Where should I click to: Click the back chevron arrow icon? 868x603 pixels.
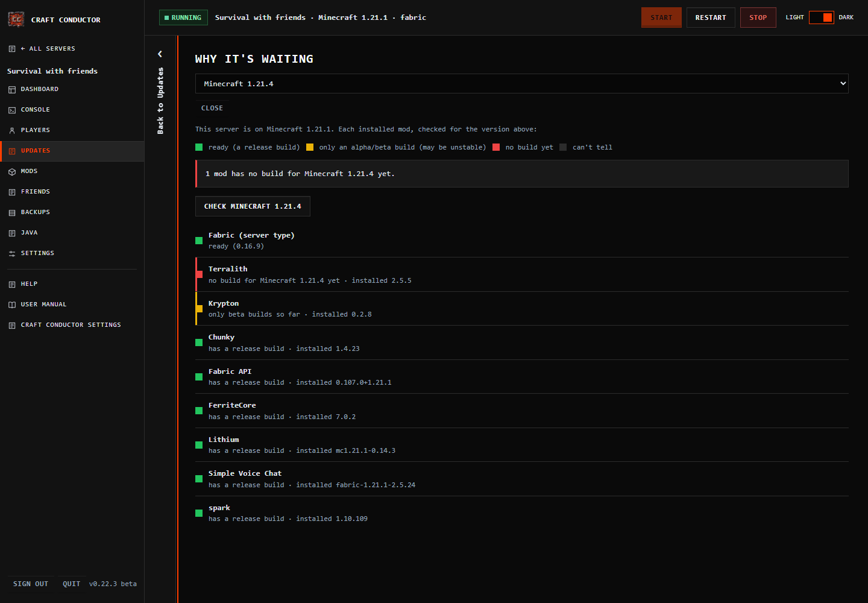(160, 54)
